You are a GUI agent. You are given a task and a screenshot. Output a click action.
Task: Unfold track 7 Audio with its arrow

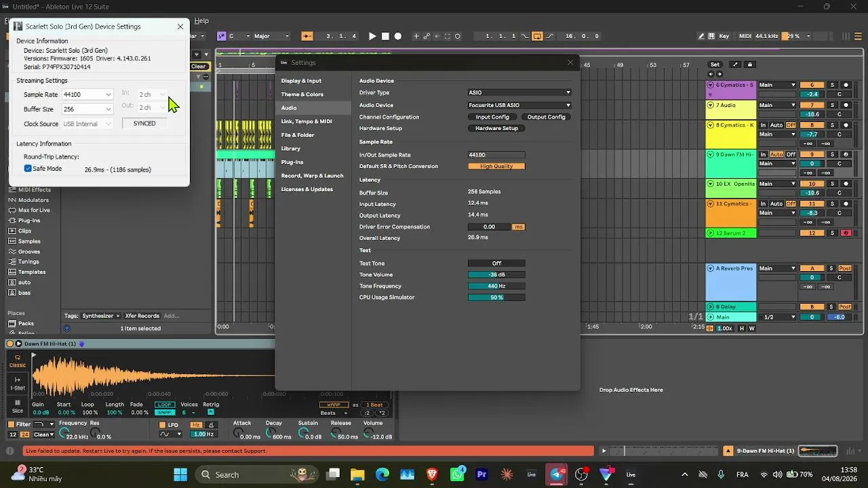pos(711,106)
